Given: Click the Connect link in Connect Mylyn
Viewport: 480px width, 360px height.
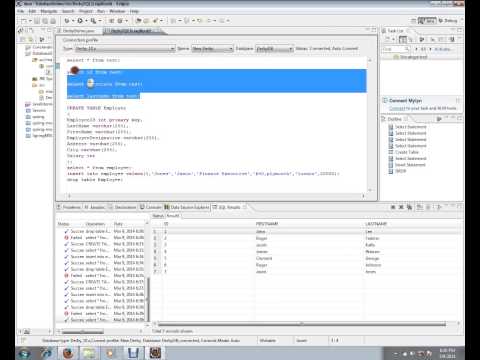Looking at the screenshot, I should [x=397, y=108].
